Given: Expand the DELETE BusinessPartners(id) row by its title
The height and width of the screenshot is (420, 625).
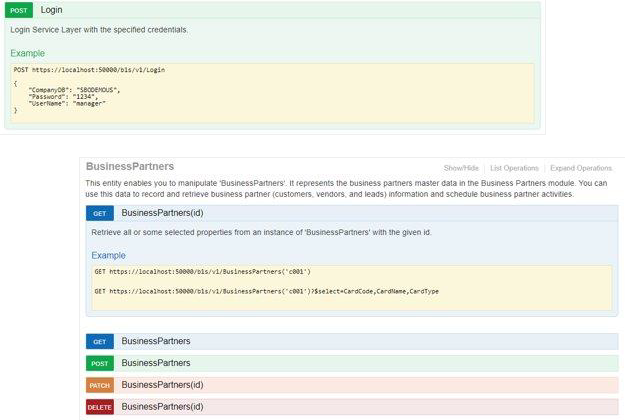Looking at the screenshot, I should tap(162, 407).
